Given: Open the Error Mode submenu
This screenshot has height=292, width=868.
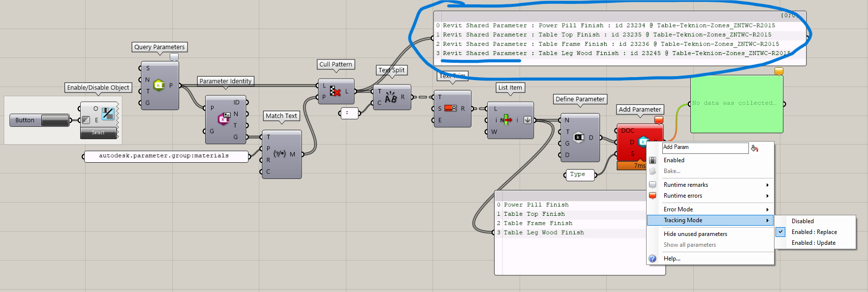Looking at the screenshot, I should [x=710, y=209].
